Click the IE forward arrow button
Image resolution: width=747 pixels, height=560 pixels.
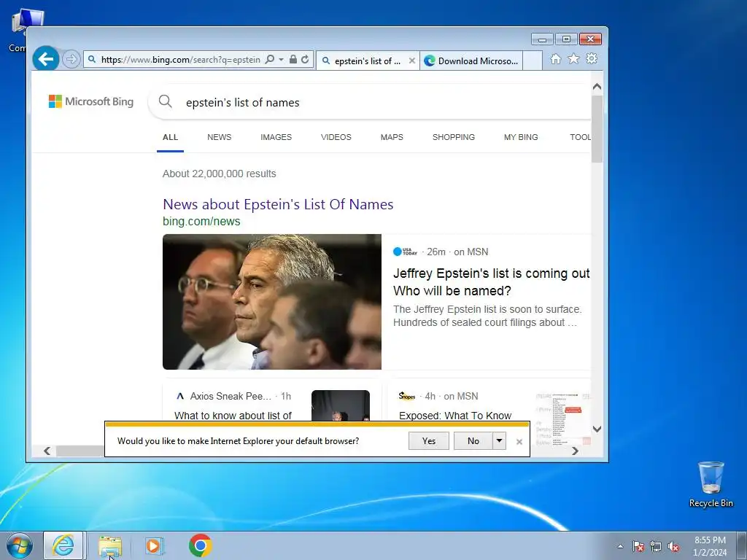[71, 60]
